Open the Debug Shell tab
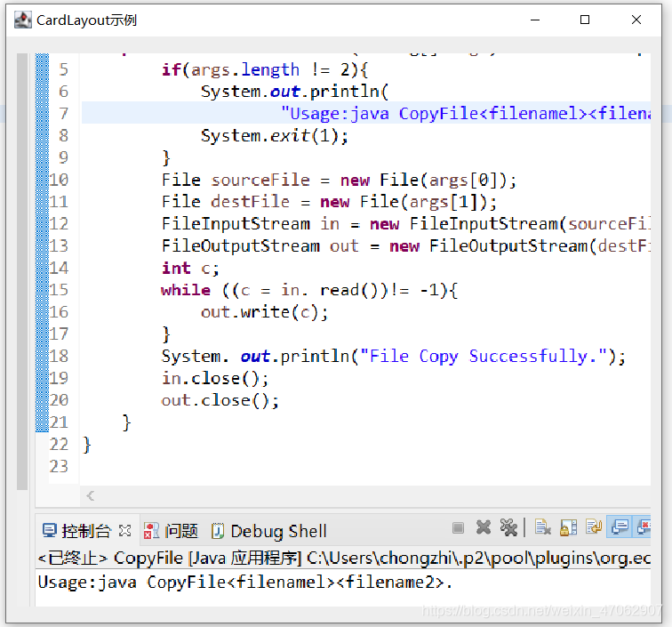 (269, 532)
